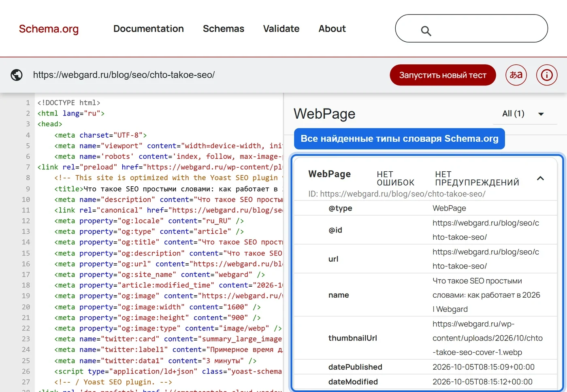This screenshot has width=567, height=392.
Task: Click the html lang="ru" code line
Action: [x=71, y=113]
